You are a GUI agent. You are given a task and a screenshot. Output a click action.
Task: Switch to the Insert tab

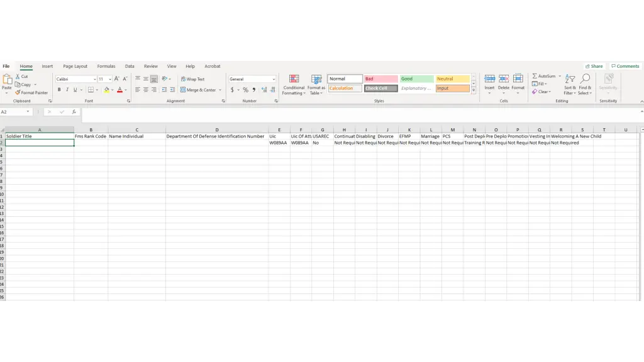pos(47,66)
